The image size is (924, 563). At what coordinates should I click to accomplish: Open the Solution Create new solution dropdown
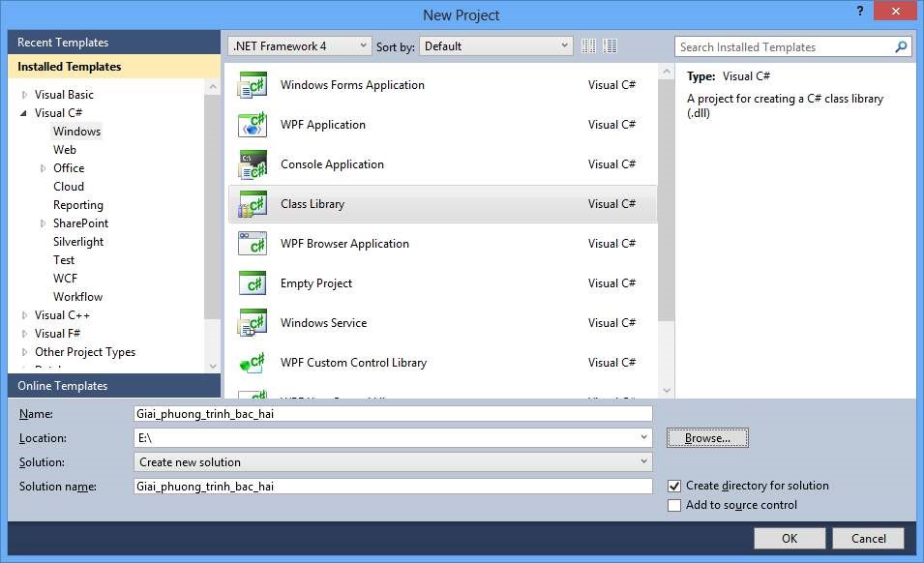click(393, 462)
